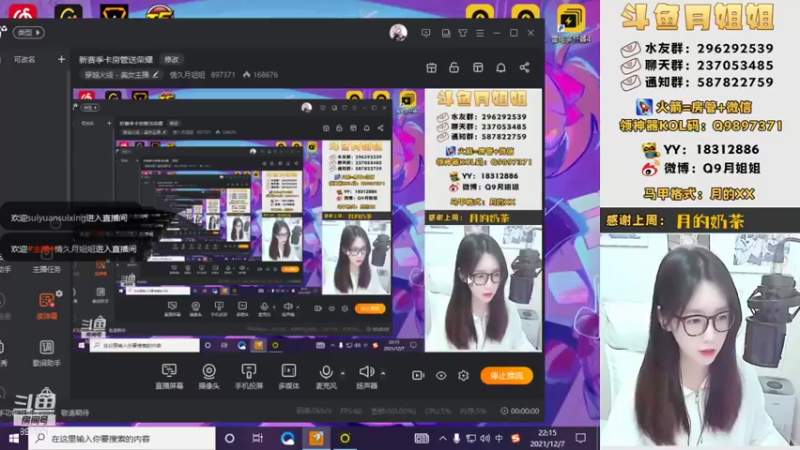Open the notification bell in room header
Screen dimensions: 800x450
click(x=501, y=67)
